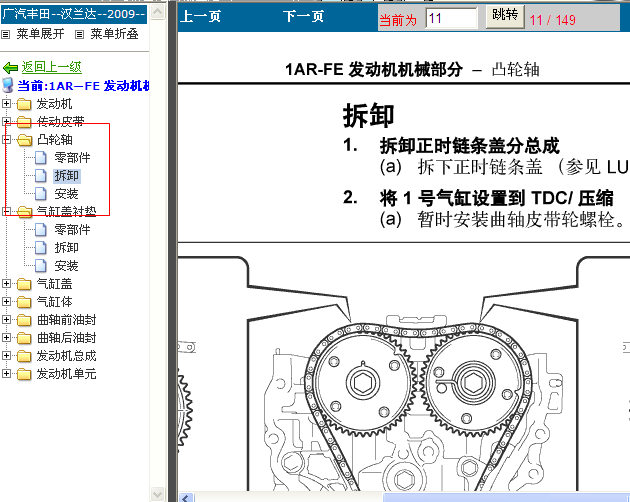Click the page icon beside 凸轮轴 零部件
The height and width of the screenshot is (502, 630).
point(41,158)
